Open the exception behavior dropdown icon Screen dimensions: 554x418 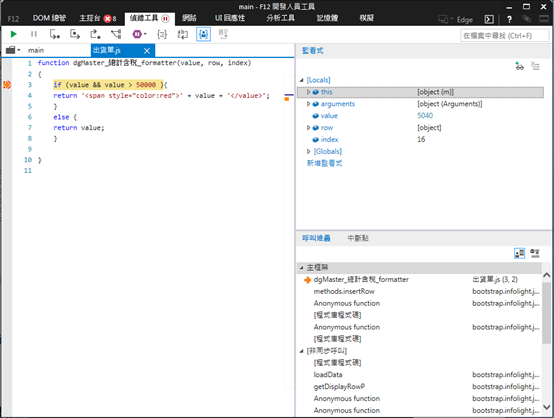139,34
